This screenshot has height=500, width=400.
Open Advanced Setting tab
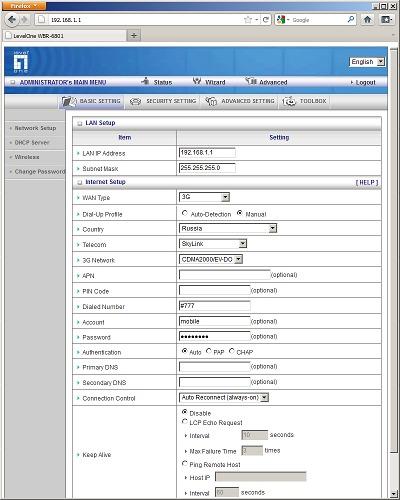point(240,101)
